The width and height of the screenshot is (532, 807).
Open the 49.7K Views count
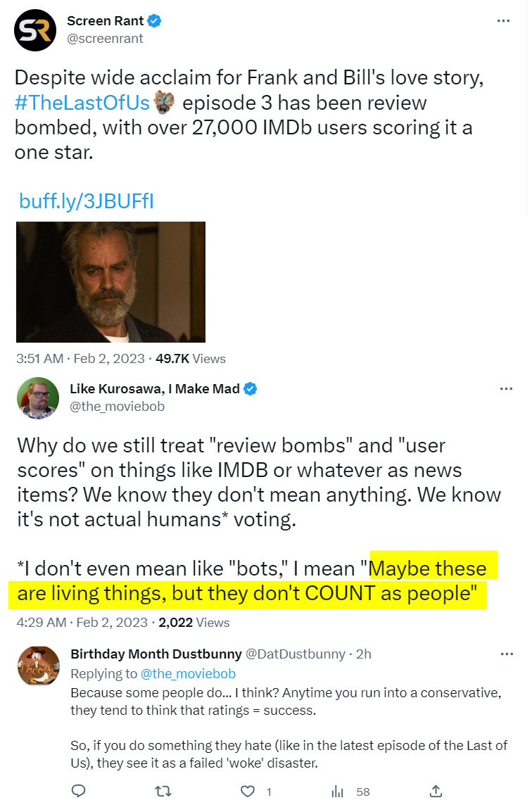click(x=191, y=359)
